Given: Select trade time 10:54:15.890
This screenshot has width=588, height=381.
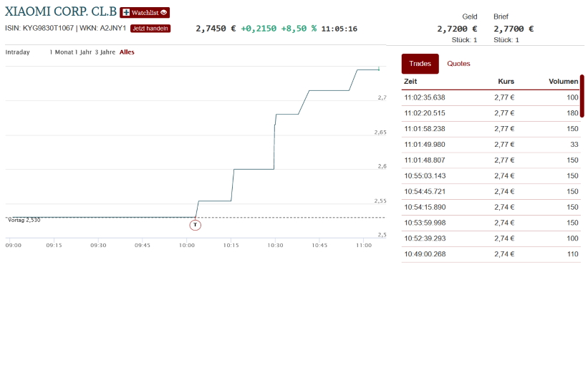Looking at the screenshot, I should [x=425, y=208].
